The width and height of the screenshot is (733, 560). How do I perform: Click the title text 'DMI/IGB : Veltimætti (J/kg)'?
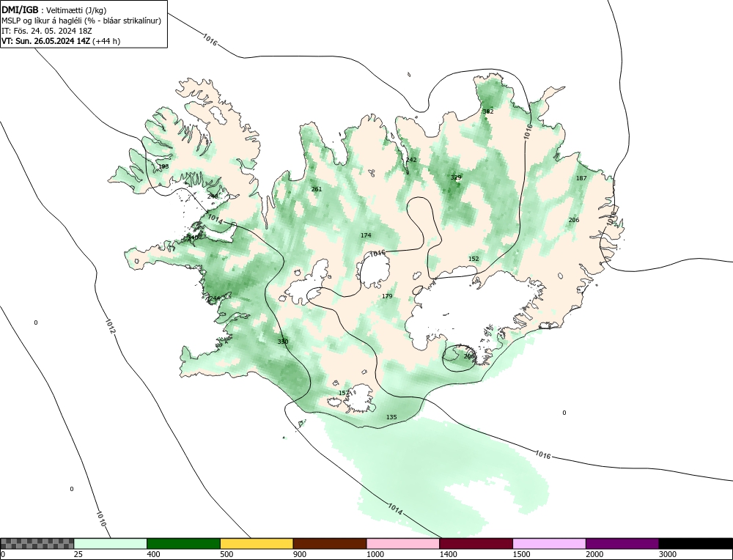(54, 11)
